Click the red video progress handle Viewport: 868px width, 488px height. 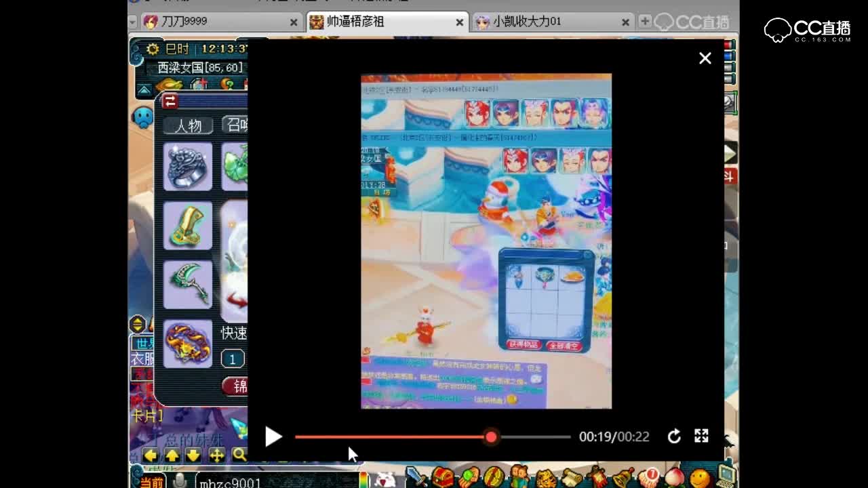coord(491,437)
